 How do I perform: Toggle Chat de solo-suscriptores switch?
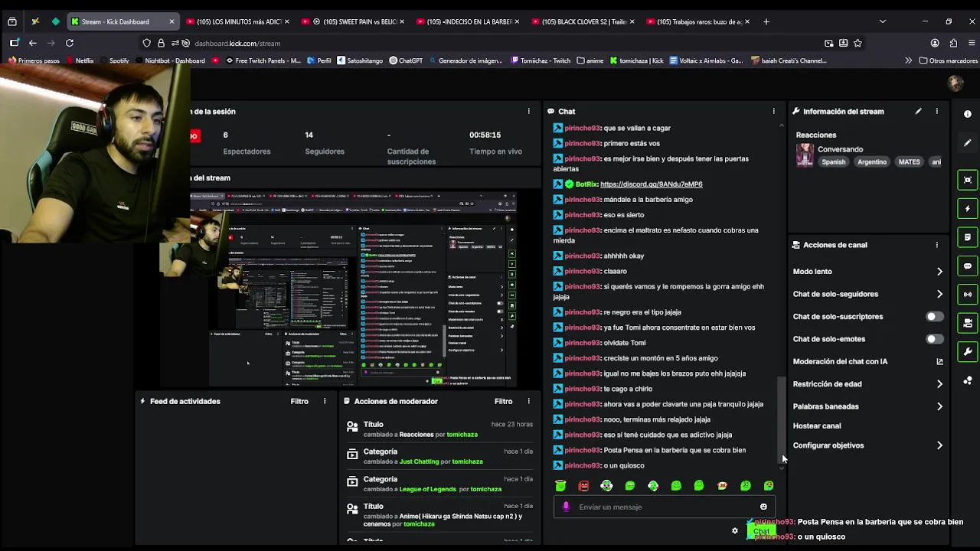click(x=934, y=316)
